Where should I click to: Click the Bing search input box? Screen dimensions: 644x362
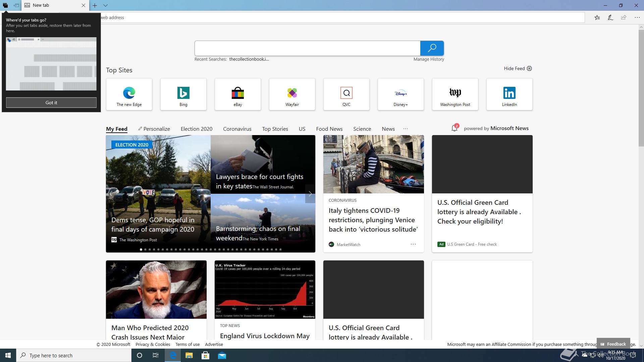[x=307, y=48]
